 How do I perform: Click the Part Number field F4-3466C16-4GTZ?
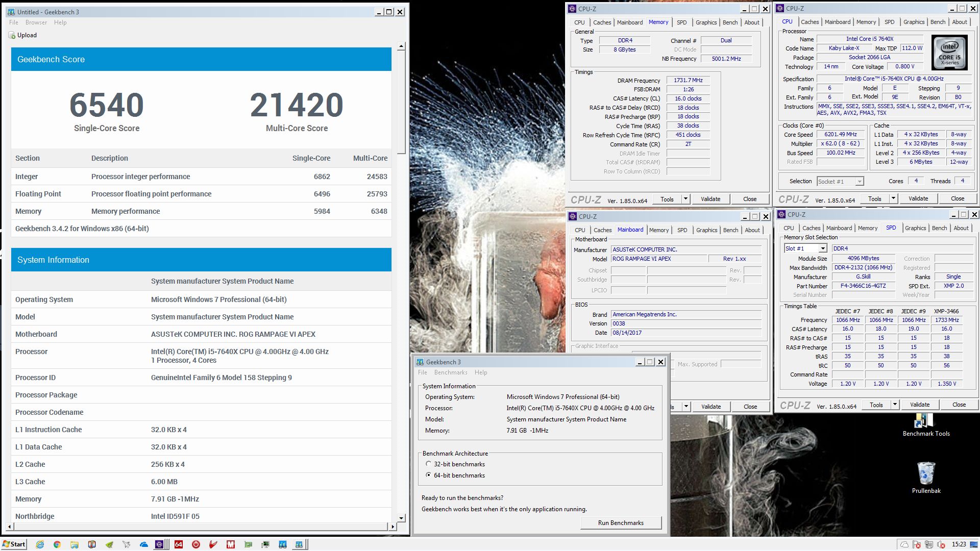[863, 286]
